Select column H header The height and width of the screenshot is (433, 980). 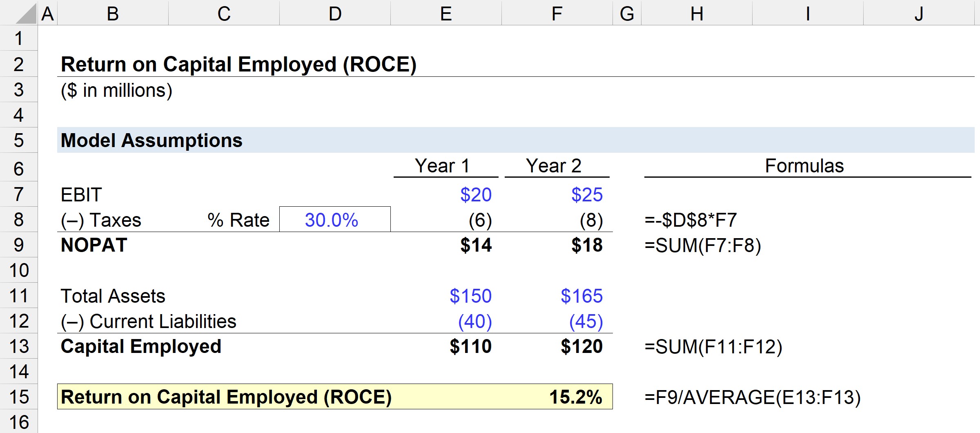697,14
